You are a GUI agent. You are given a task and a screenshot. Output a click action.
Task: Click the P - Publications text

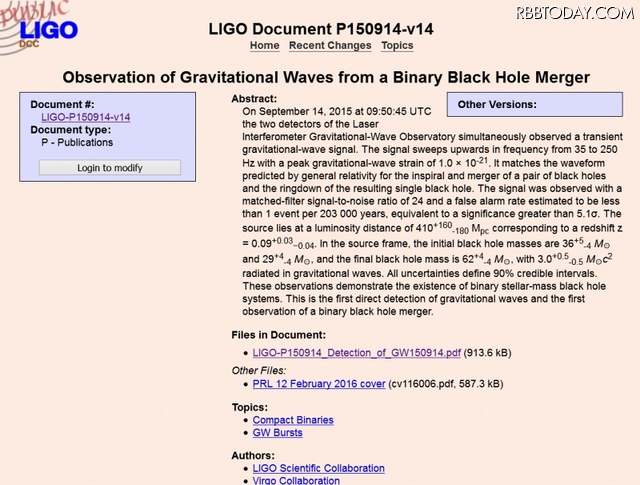[x=77, y=142]
